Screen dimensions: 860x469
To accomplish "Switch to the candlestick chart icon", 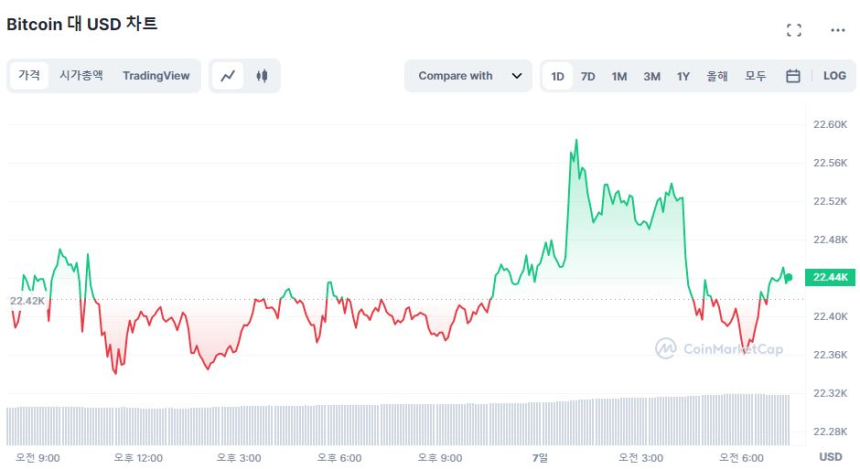I will click(262, 76).
